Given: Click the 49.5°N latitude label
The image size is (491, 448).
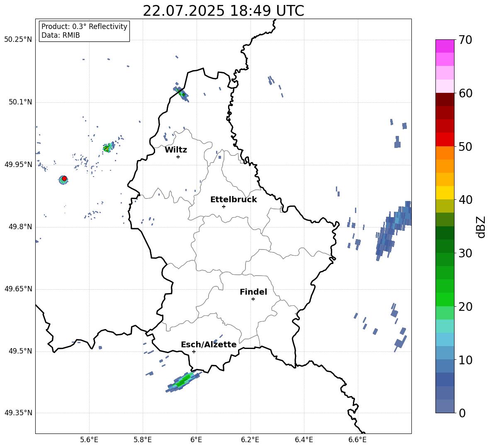Looking at the screenshot, I should 20,351.
